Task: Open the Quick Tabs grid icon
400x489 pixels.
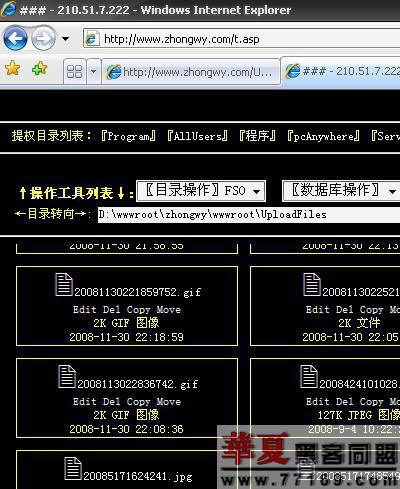Action: click(74, 71)
